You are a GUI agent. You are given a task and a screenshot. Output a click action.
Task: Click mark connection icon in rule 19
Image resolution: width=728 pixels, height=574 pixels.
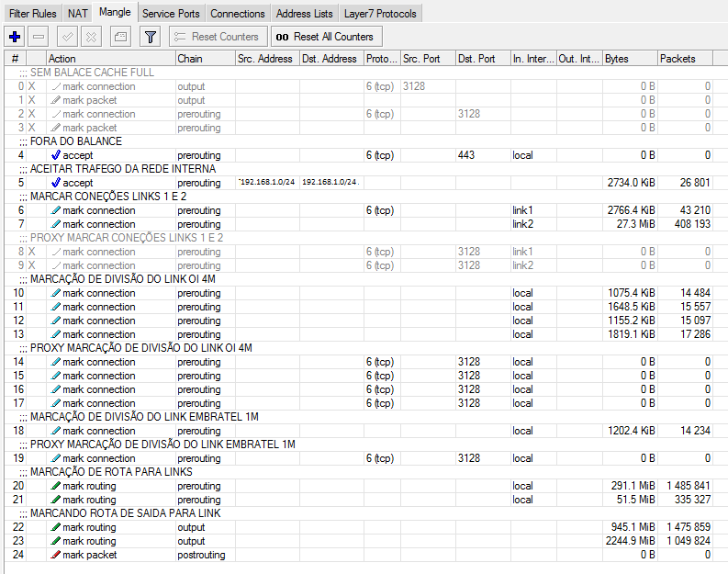[56, 458]
